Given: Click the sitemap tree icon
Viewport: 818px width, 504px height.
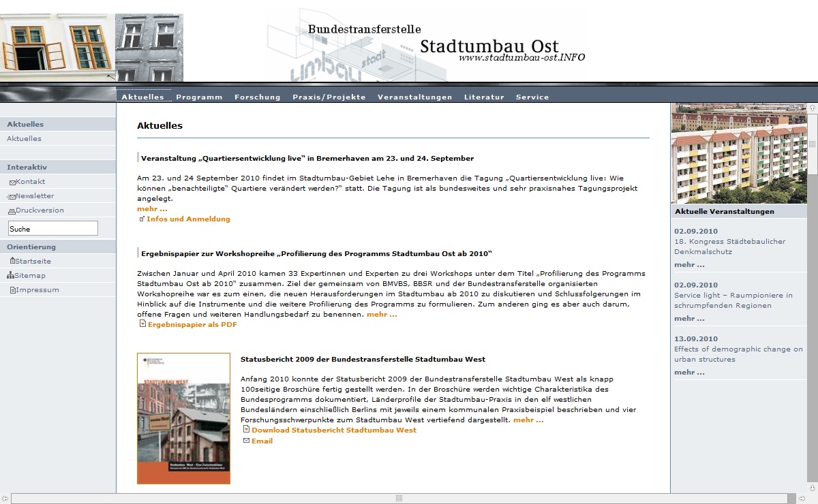Looking at the screenshot, I should pyautogui.click(x=10, y=276).
